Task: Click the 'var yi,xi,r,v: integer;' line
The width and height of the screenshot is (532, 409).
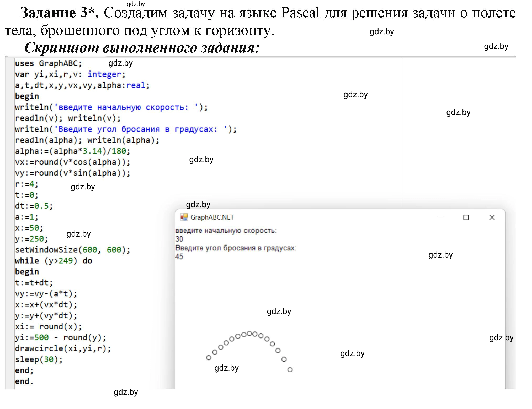Action: (x=70, y=74)
